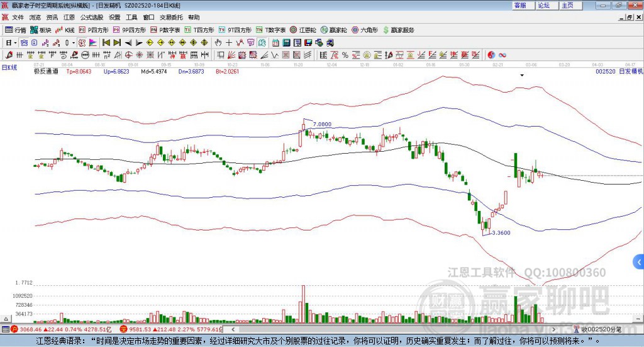This screenshot has width=644, height=347.
Task: Select the n² tool icon
Action: click(107, 55)
